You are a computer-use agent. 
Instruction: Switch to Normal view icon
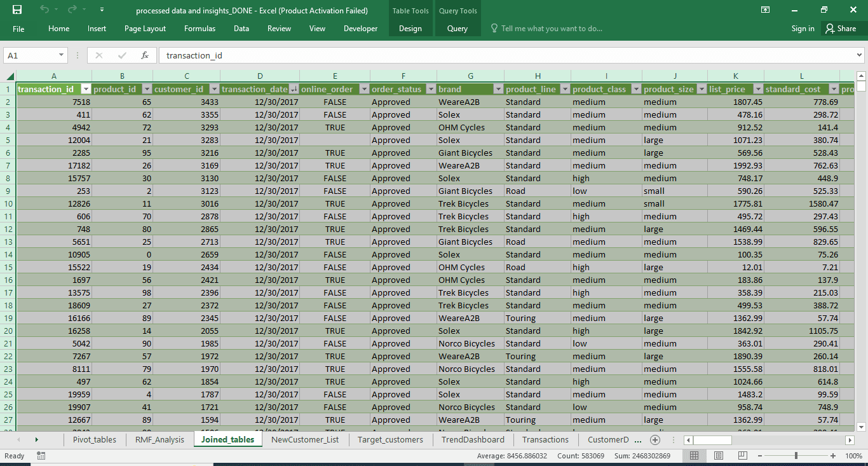coord(695,456)
